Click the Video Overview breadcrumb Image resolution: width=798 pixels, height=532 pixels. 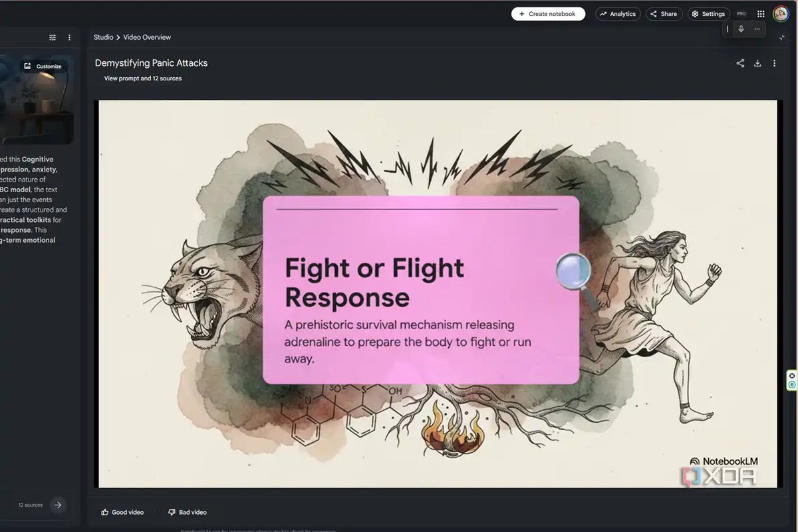[x=147, y=37]
